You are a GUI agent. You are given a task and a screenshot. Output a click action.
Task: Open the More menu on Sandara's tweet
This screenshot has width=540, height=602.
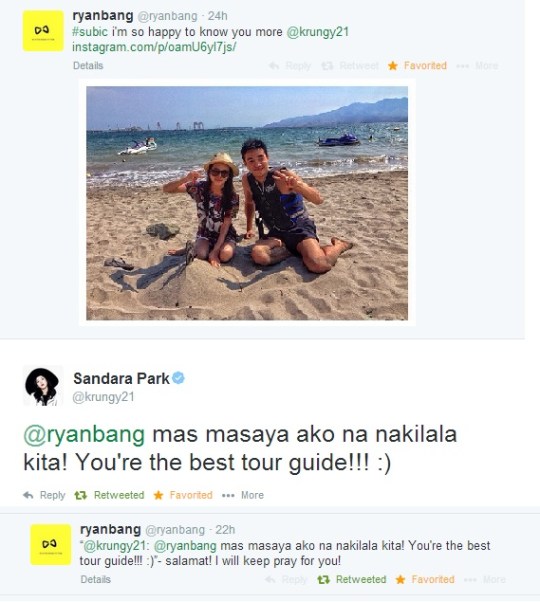(243, 495)
